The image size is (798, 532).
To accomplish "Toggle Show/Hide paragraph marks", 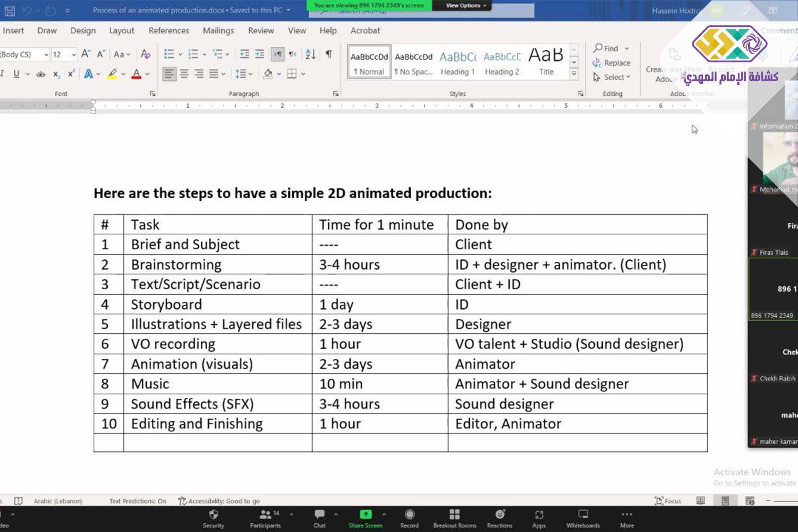I will point(329,54).
